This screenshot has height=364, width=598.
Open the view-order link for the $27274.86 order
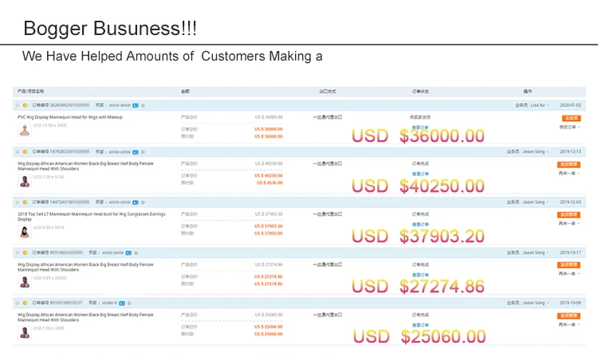(x=420, y=274)
